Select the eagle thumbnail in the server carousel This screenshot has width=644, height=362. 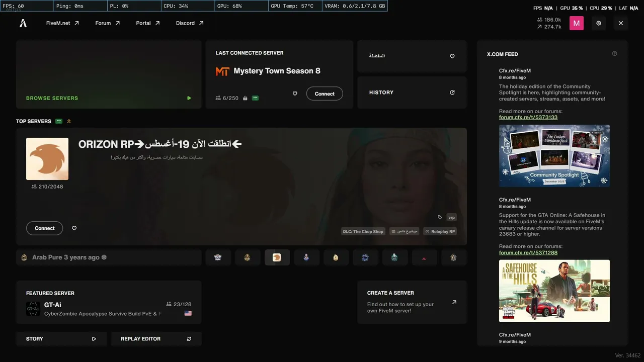pyautogui.click(x=277, y=257)
